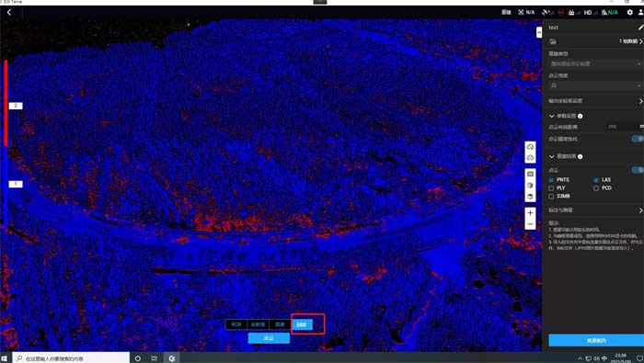Open settings via the gear icon
The width and height of the screenshot is (644, 363).
click(x=629, y=12)
